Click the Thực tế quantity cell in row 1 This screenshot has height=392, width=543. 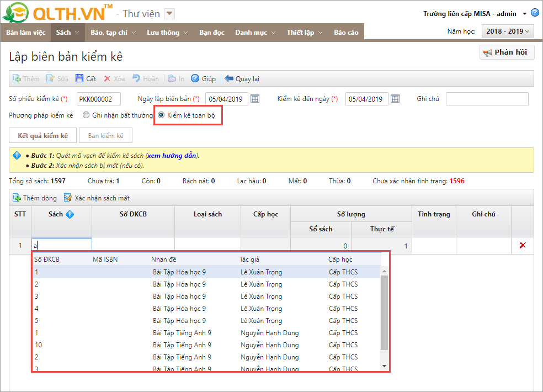coord(381,246)
